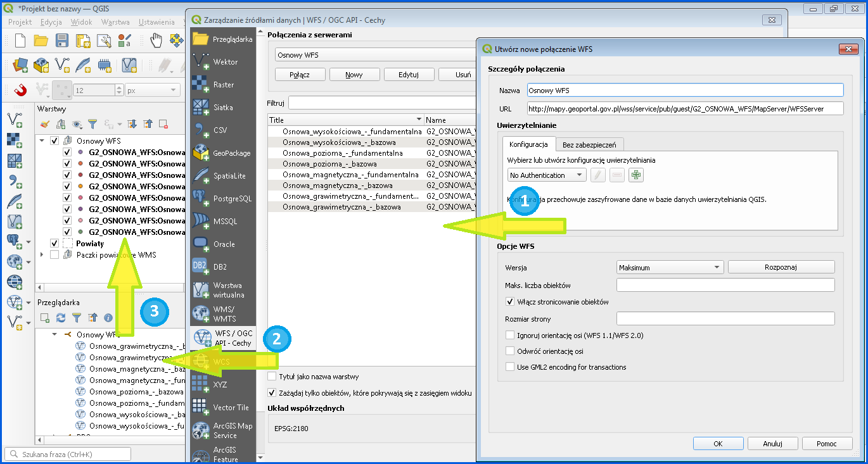Open the 'No Authentication' dropdown
The image size is (868, 464).
point(546,175)
